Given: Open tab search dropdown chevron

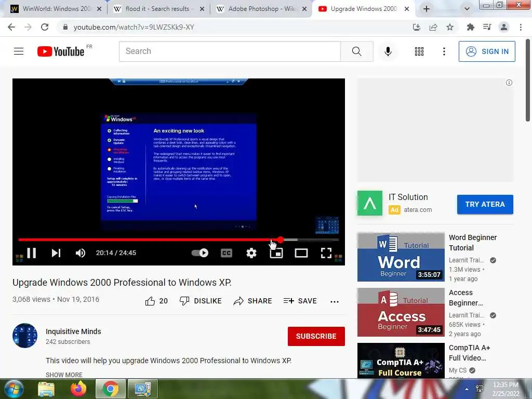Looking at the screenshot, I should click(467, 9).
